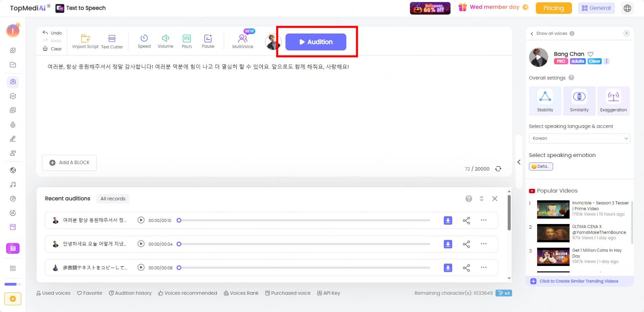This screenshot has height=312, width=644.
Task: Click to Create Similar Trending Videos
Action: 579,281
